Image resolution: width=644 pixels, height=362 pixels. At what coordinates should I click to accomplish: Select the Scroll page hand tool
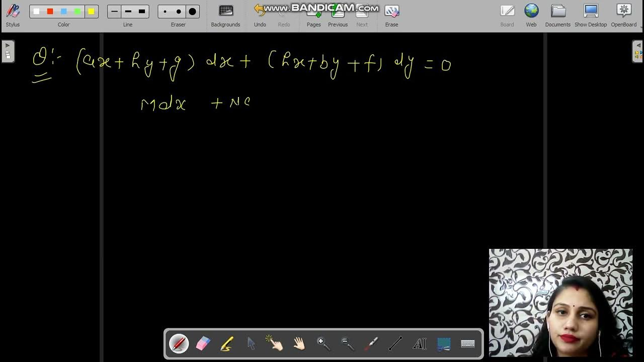[x=299, y=344]
